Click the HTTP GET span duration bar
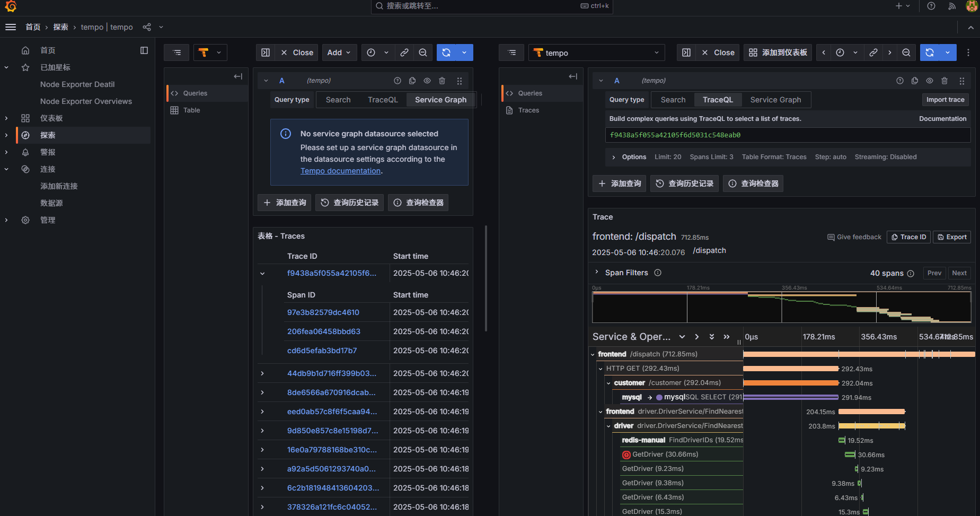The image size is (980, 516). point(791,369)
